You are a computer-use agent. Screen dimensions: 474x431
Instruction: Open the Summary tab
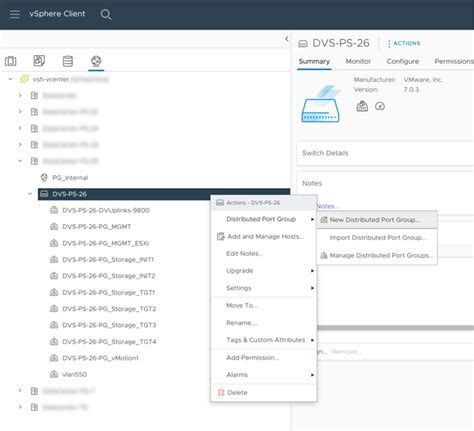click(314, 61)
